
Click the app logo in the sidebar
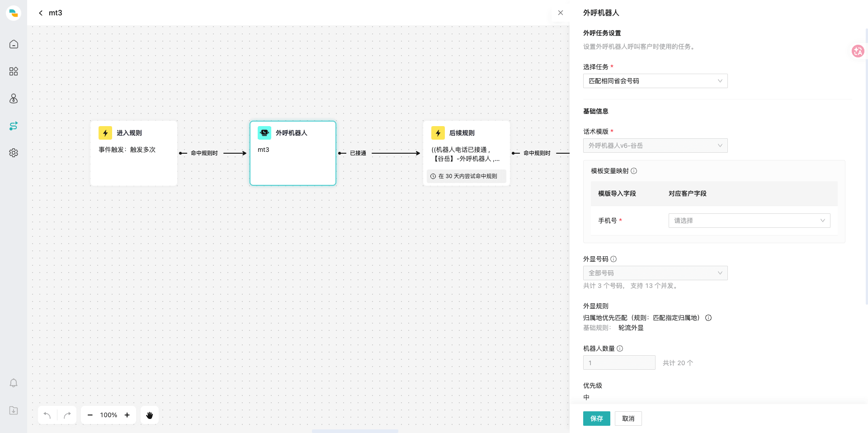(x=14, y=13)
